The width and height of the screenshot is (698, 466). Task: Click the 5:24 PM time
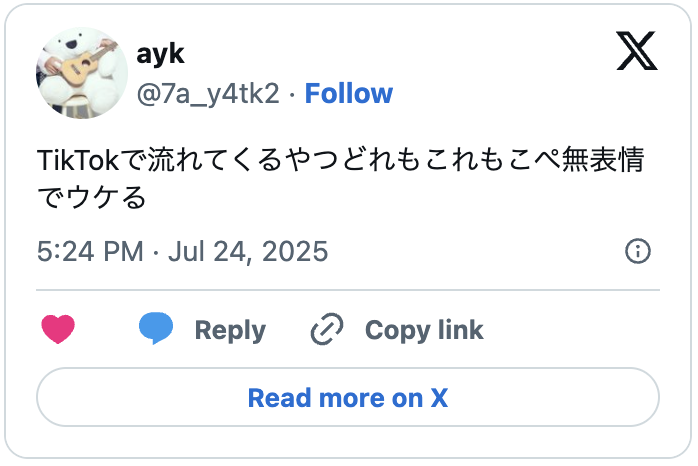pos(90,251)
